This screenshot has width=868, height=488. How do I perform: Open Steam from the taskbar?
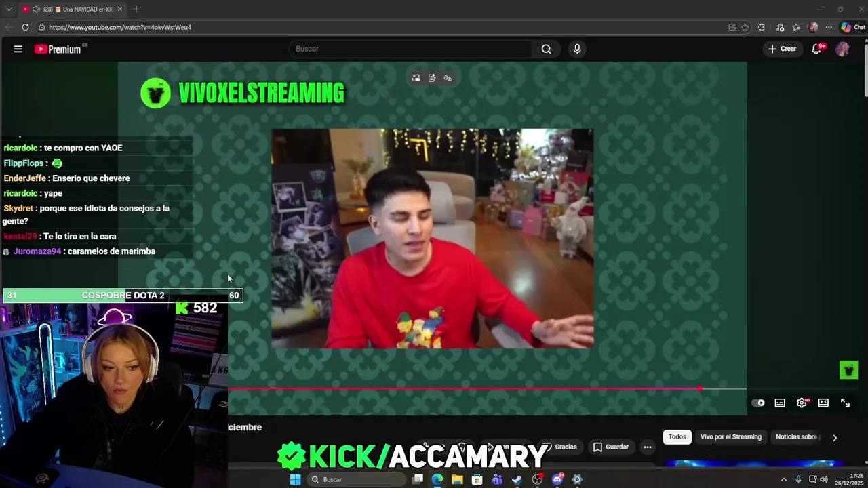point(517,479)
